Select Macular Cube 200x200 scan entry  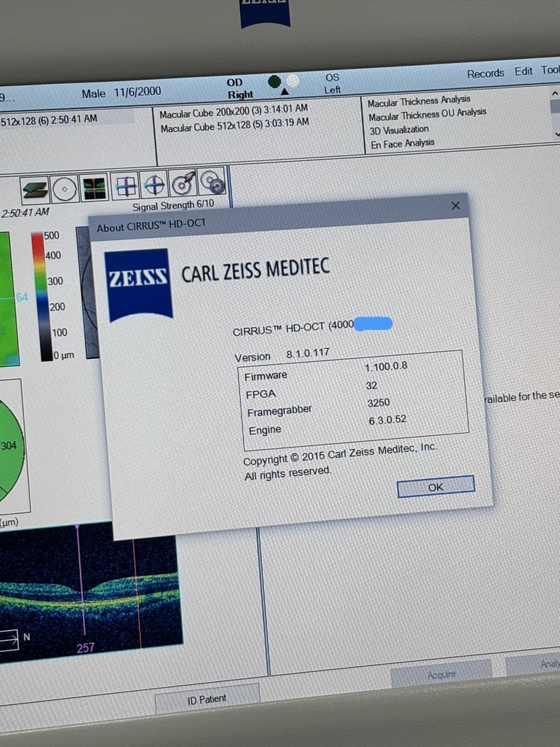click(234, 111)
